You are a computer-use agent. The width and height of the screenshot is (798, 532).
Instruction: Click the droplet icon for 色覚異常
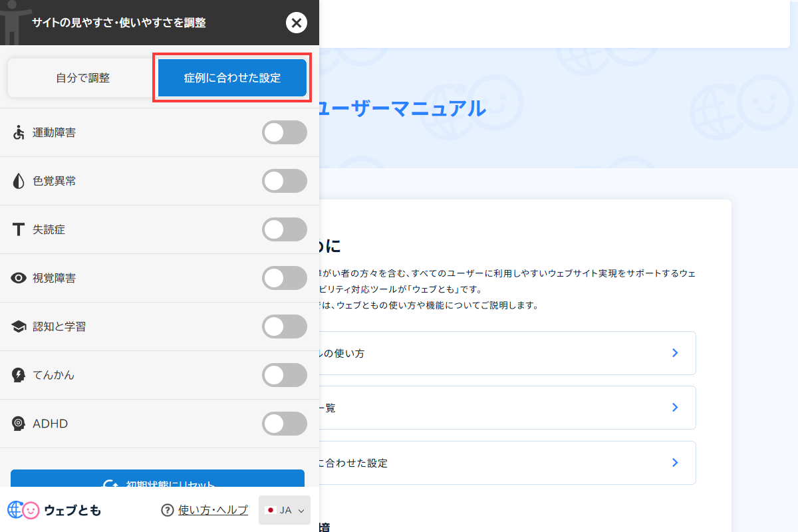(x=19, y=180)
